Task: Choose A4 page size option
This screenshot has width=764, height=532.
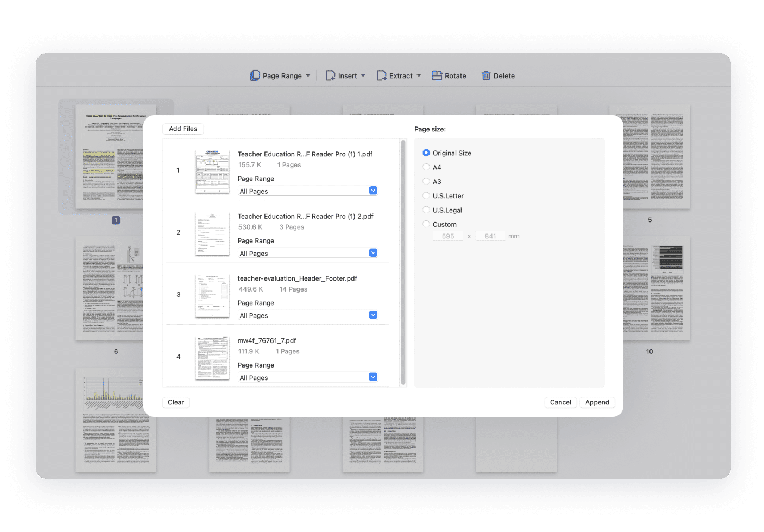Action: [x=426, y=167]
